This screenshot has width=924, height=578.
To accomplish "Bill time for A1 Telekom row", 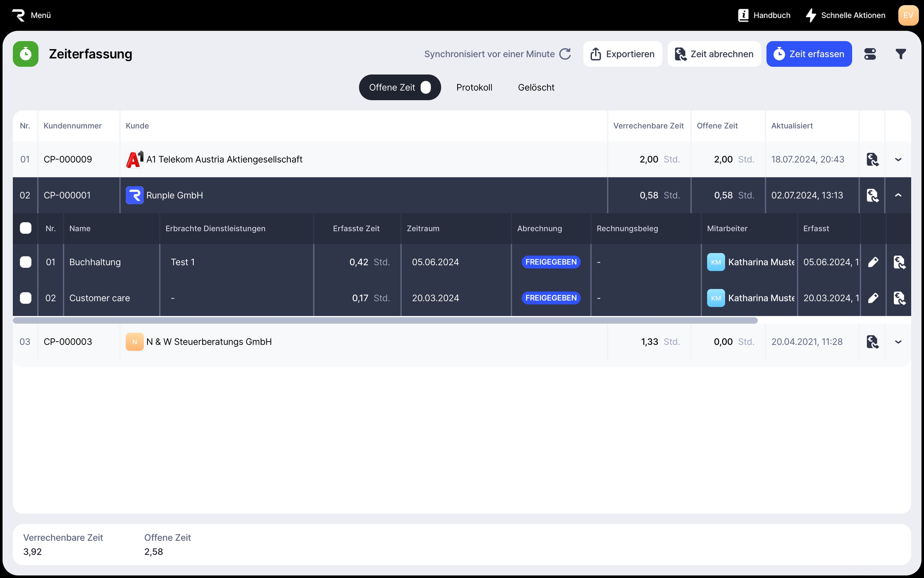I will [872, 159].
